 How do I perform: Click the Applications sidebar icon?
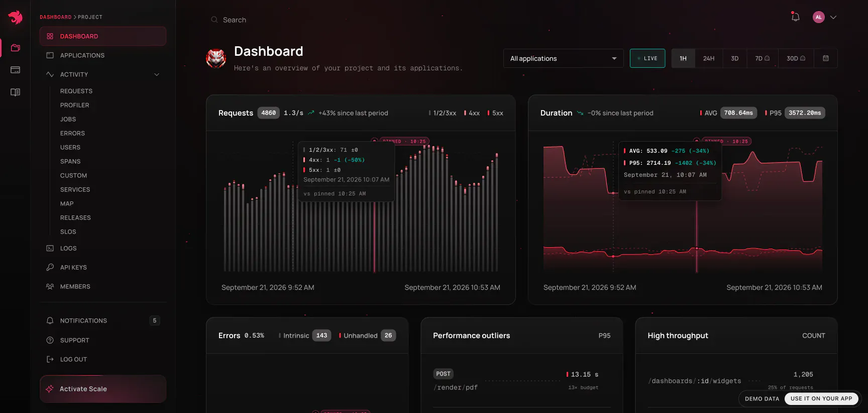coord(50,55)
